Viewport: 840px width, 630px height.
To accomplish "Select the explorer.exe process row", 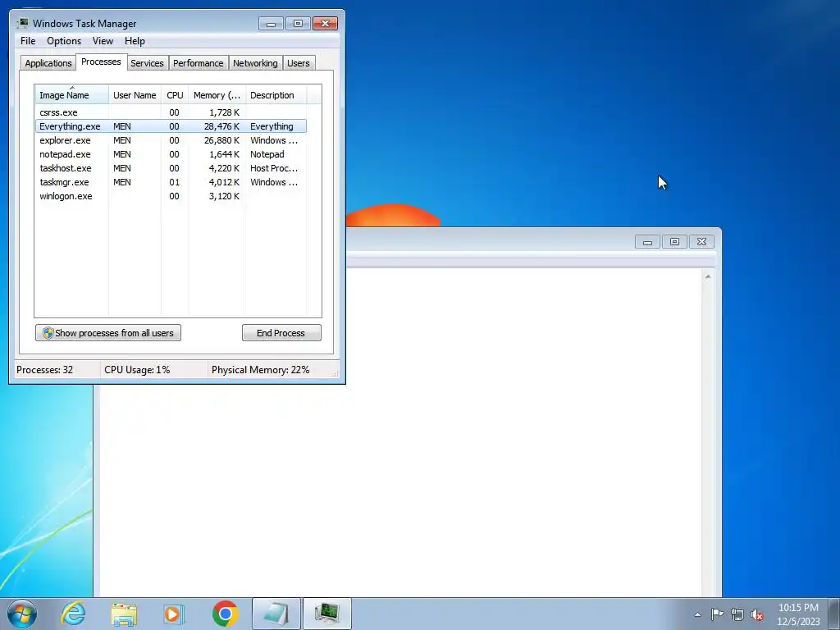I will (171, 140).
